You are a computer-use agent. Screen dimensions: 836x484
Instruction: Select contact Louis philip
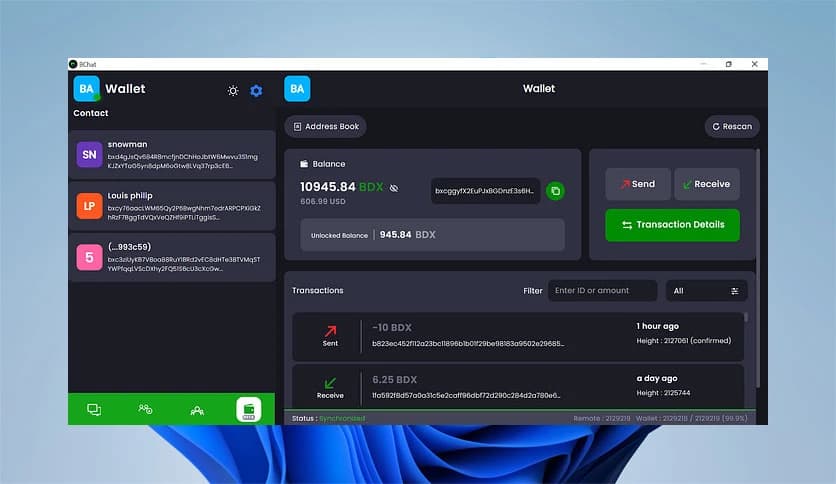pyautogui.click(x=172, y=206)
